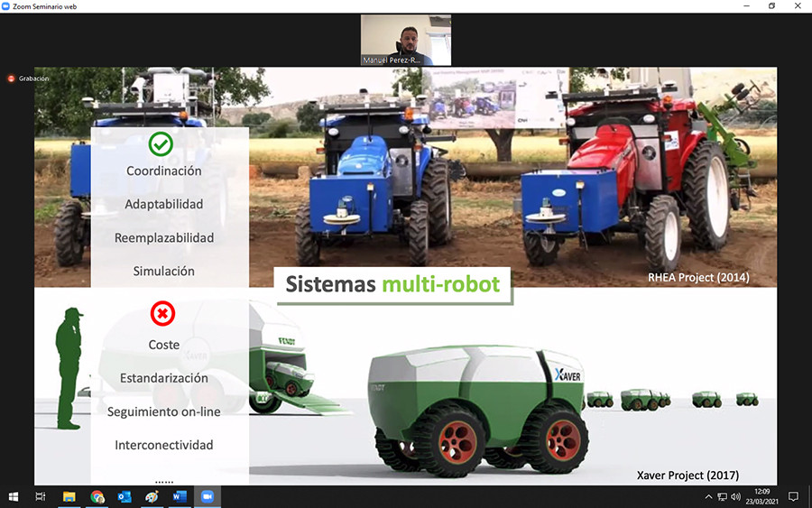Open the Windows Start menu
The height and width of the screenshot is (508, 812).
[14, 497]
